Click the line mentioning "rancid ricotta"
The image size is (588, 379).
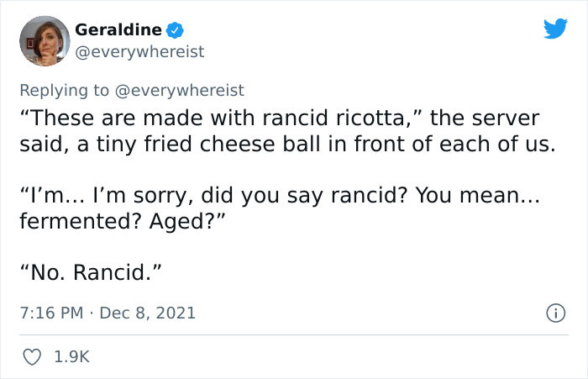coord(280,118)
